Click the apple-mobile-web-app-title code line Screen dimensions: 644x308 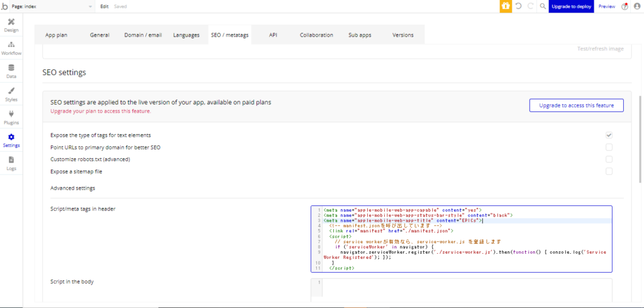(x=402, y=220)
